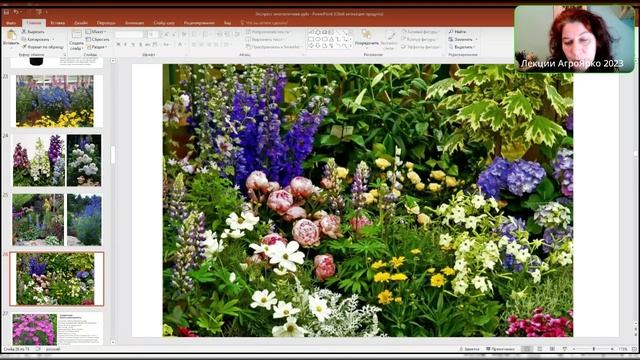Image resolution: width=640 pixels, height=360 pixels.
Task: Click Convert to SmartArt button
Action: pyautogui.click(x=274, y=47)
